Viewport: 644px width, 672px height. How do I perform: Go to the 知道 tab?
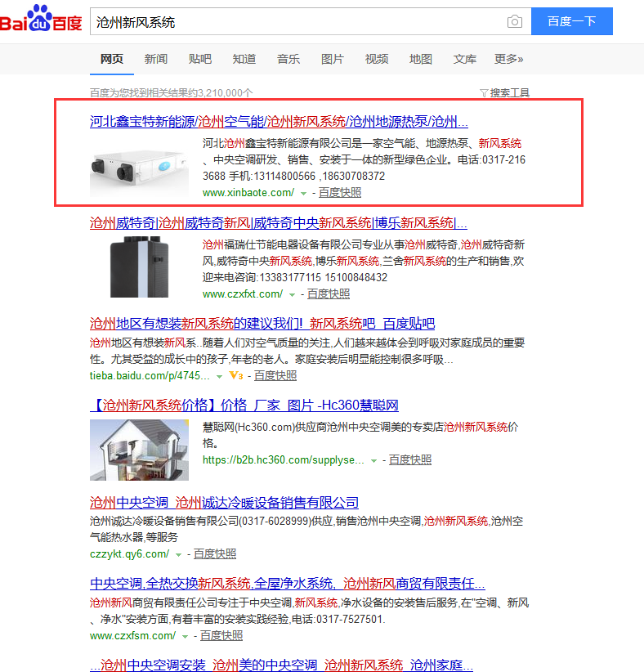244,59
